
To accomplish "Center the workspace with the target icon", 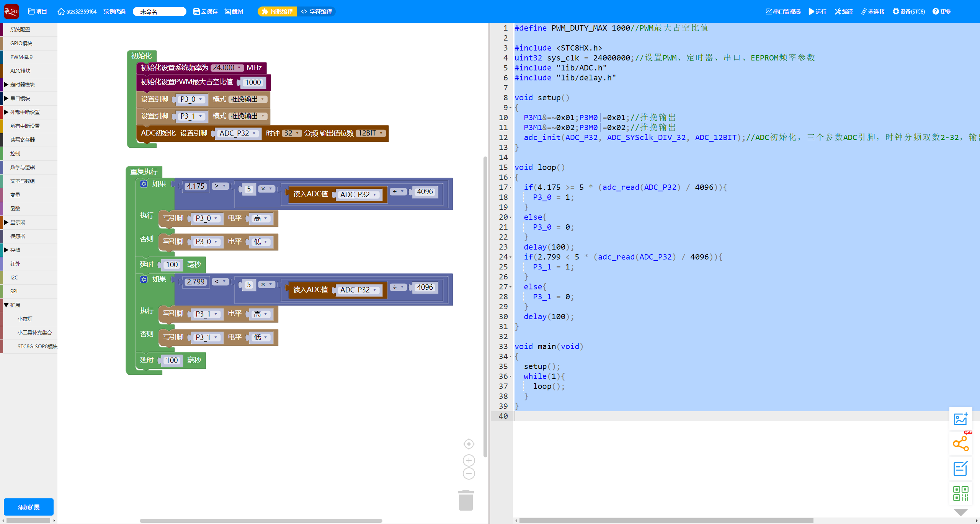I will pos(469,444).
